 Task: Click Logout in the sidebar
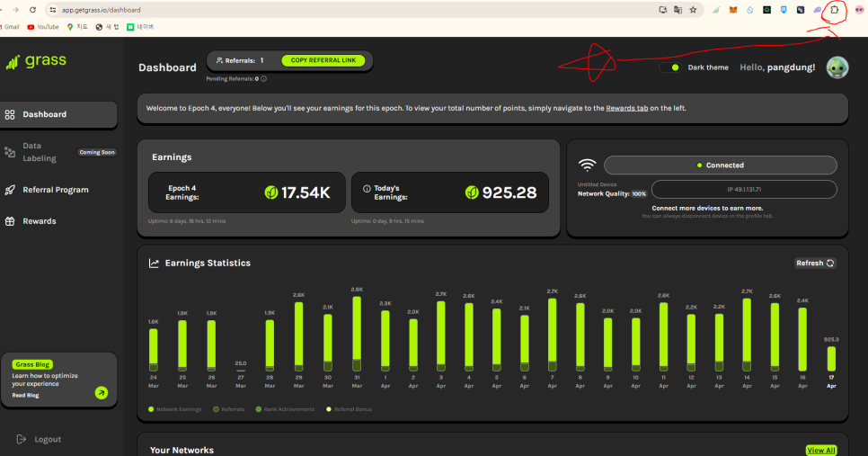pyautogui.click(x=39, y=440)
